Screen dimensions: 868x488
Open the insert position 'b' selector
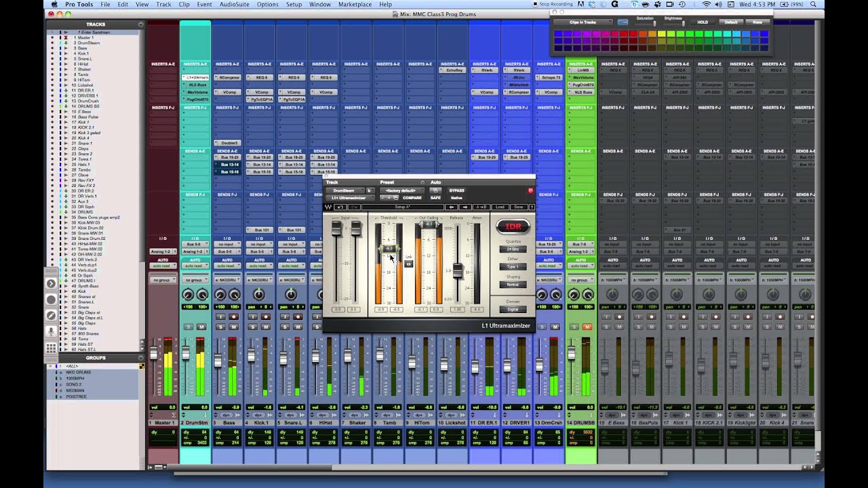pyautogui.click(x=369, y=190)
